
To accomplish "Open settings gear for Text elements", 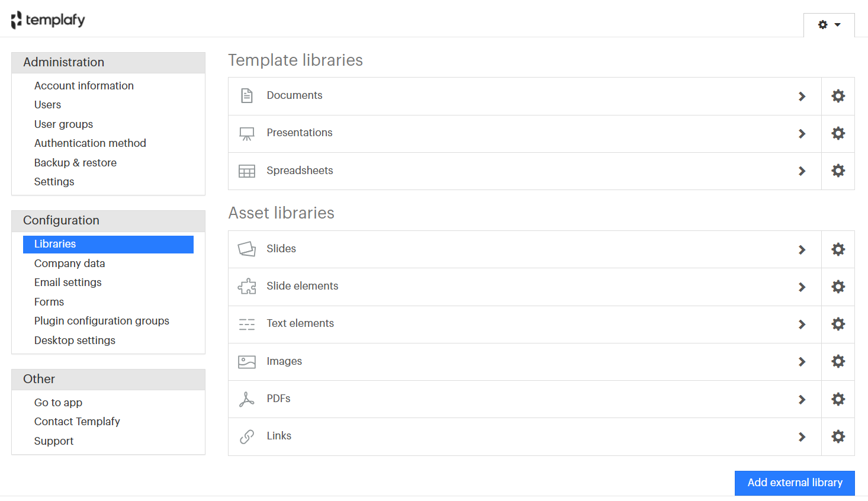I will 838,324.
